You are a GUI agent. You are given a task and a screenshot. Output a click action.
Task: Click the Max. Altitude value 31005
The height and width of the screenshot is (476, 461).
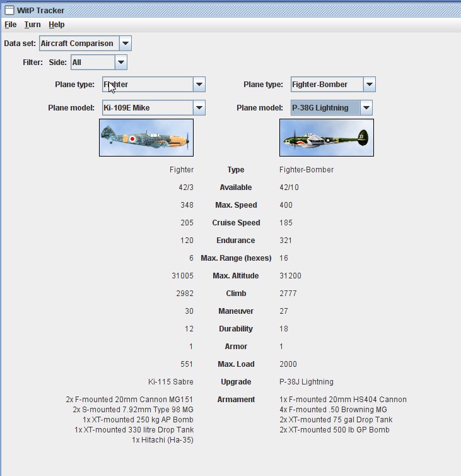coord(183,276)
